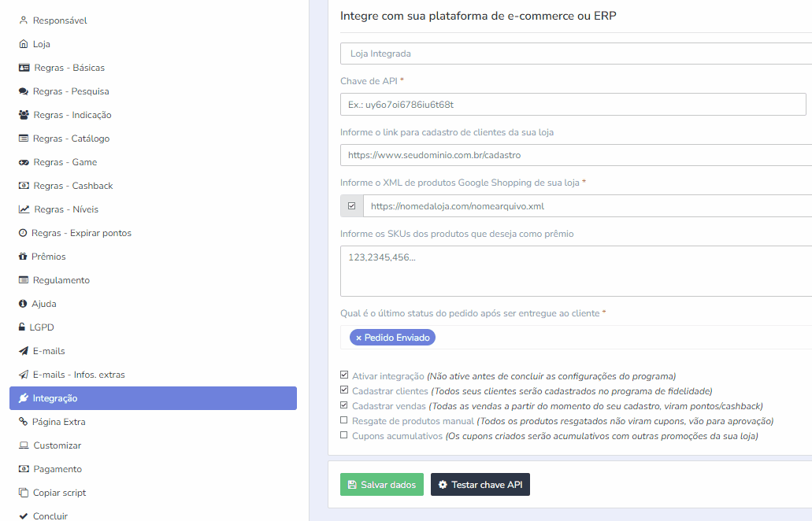Open Regras - Básicas in the sidebar

(153, 67)
